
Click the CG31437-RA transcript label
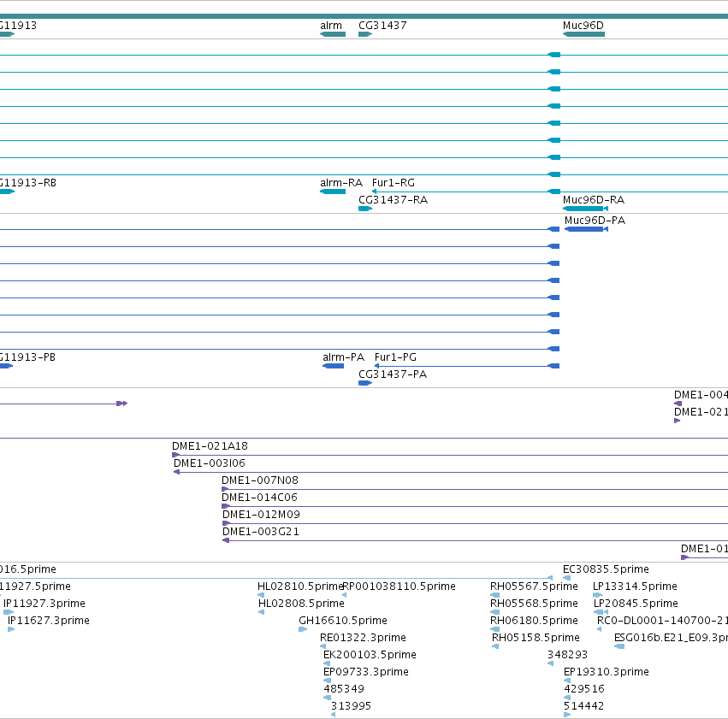coord(393,200)
